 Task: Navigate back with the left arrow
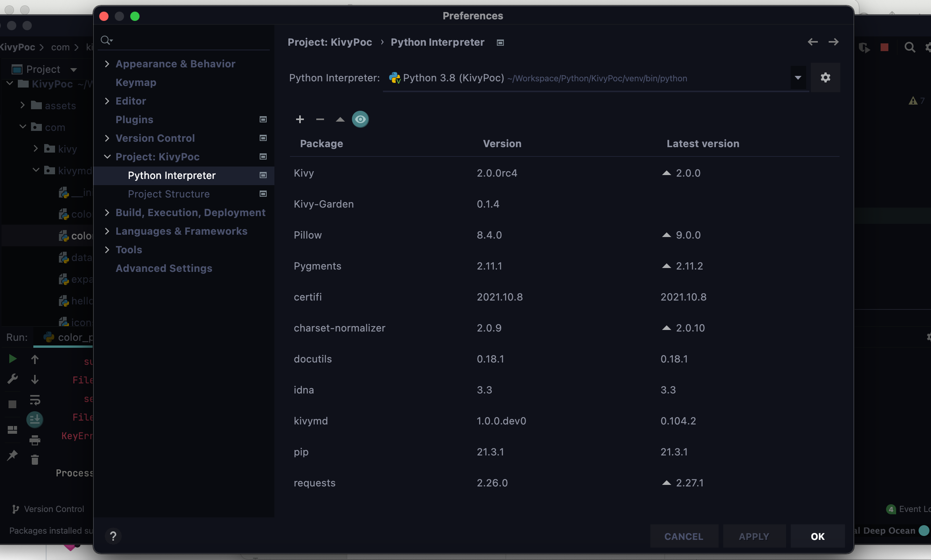(812, 42)
